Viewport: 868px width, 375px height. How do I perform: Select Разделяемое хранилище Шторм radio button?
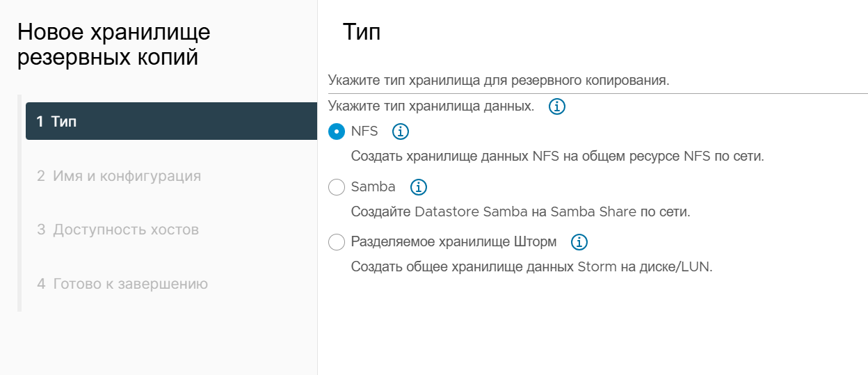[336, 242]
